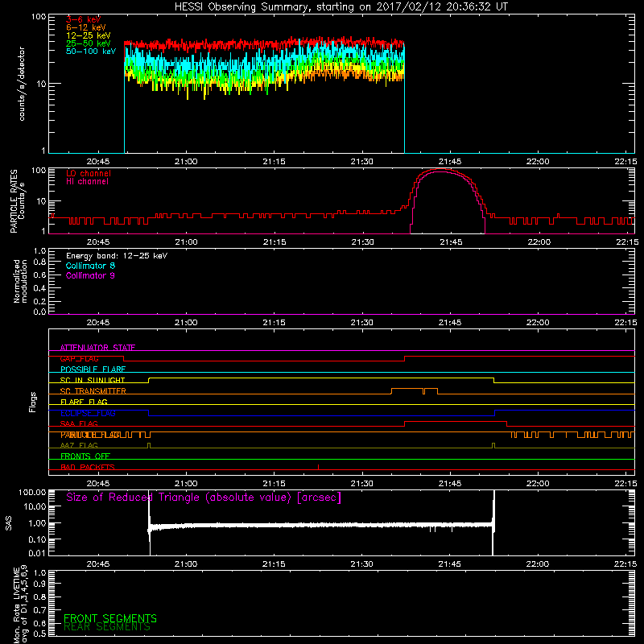644x644 pixels.
Task: Click the Energy band: 12-25 keV label
Action: pos(117,256)
